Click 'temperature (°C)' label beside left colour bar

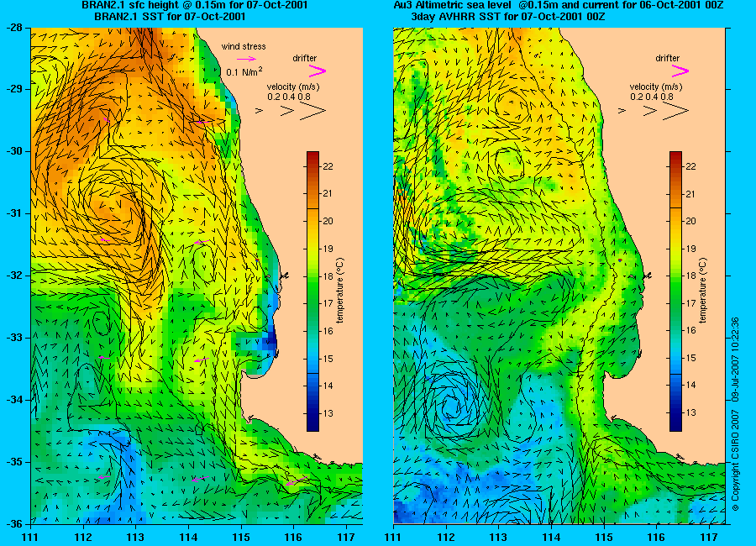pos(340,291)
